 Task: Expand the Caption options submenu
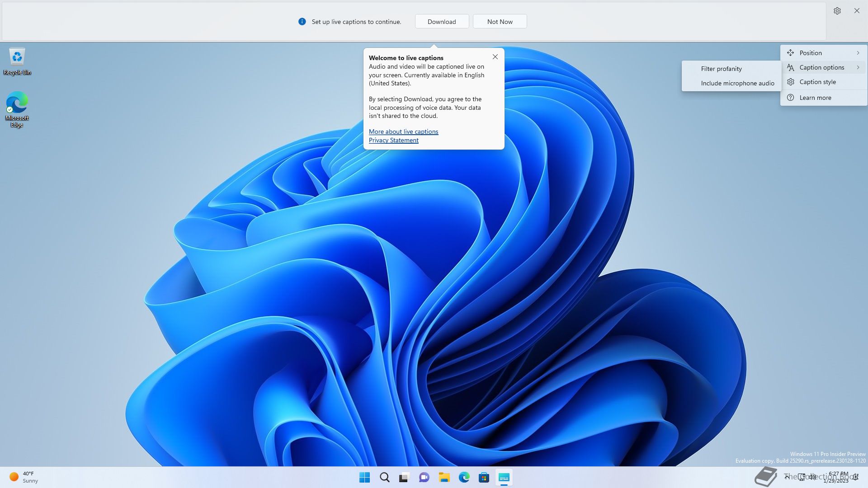click(823, 67)
